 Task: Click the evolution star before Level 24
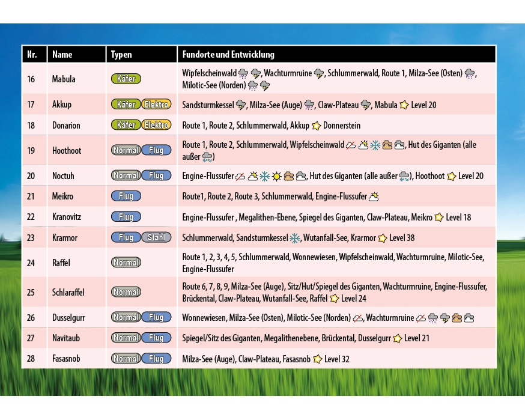click(334, 298)
